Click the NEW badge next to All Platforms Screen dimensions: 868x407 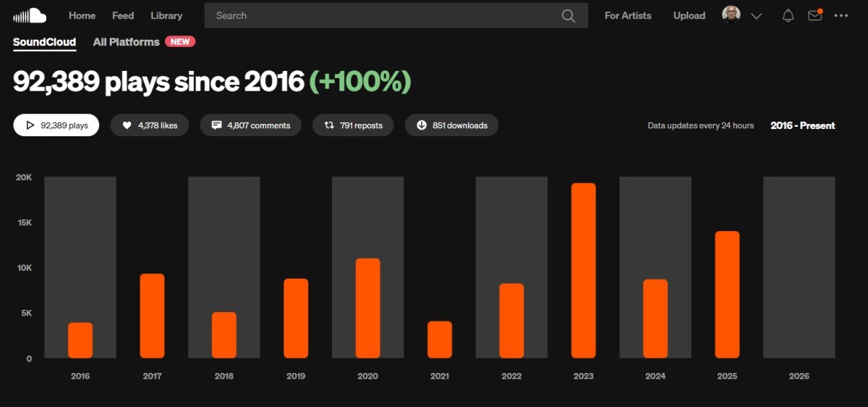coord(180,41)
